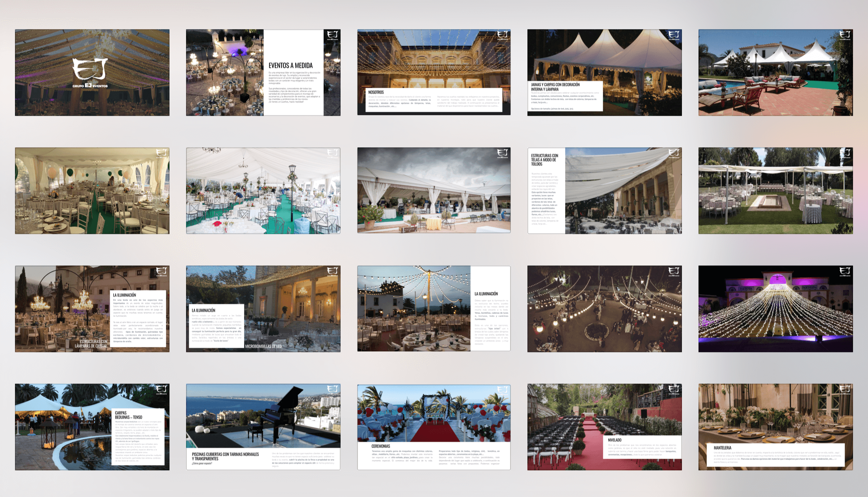The width and height of the screenshot is (868, 497).
Task: Select the Eventos a Medida slide
Action: click(263, 72)
